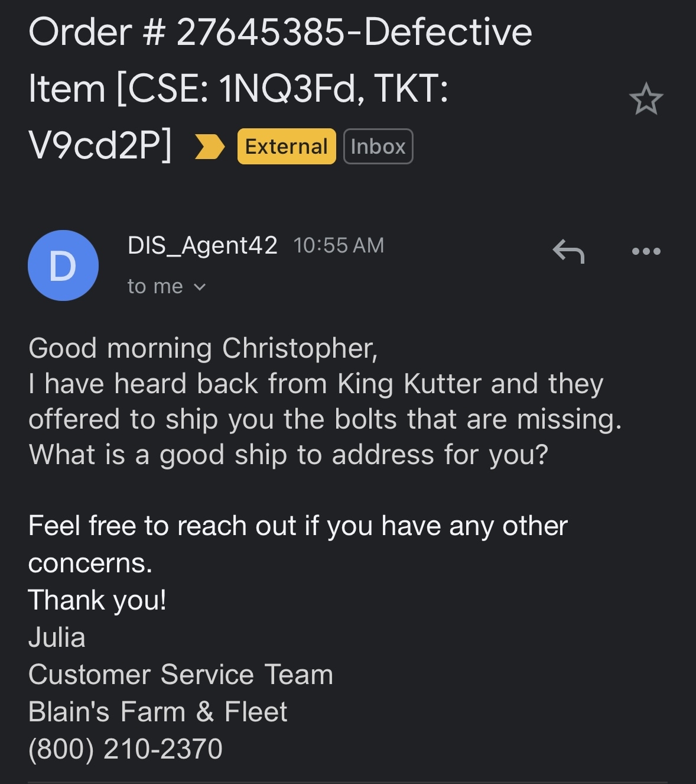Tap the "to me" recipient text

pos(155,287)
